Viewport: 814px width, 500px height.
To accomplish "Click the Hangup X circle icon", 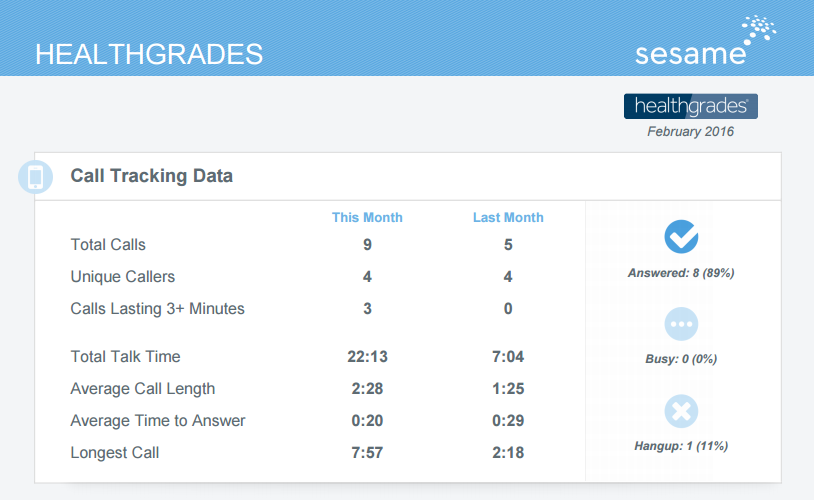I will coord(681,411).
